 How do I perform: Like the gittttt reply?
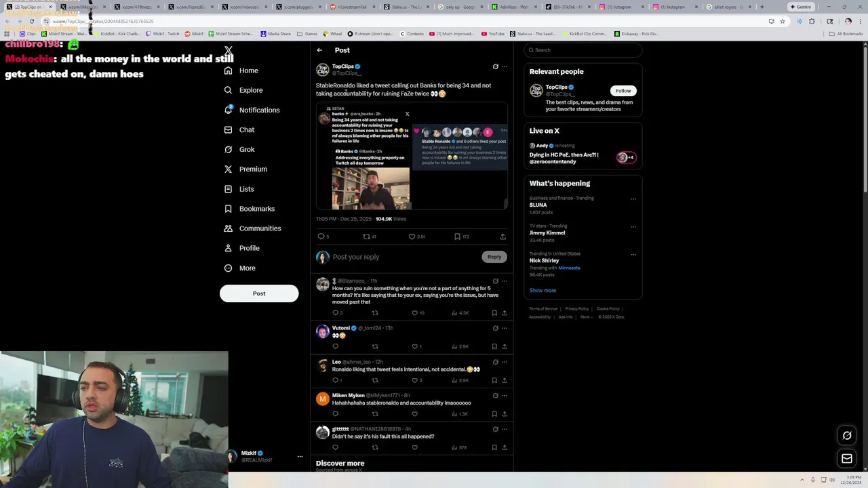pyautogui.click(x=414, y=447)
